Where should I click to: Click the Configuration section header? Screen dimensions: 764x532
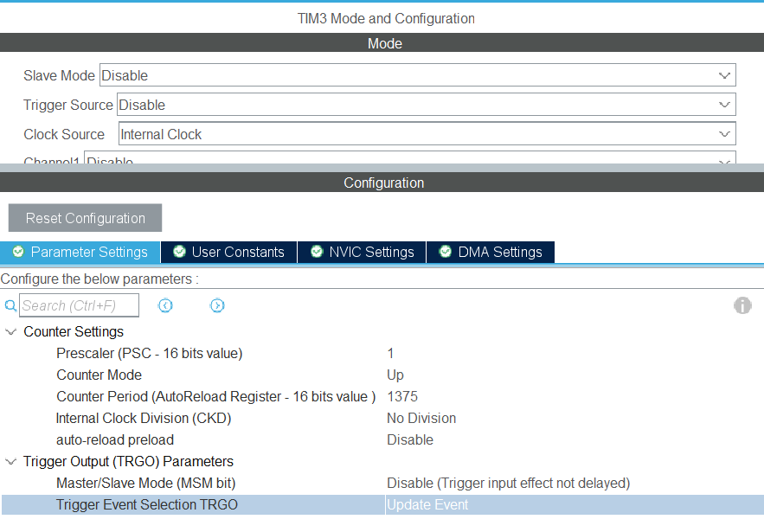(382, 183)
